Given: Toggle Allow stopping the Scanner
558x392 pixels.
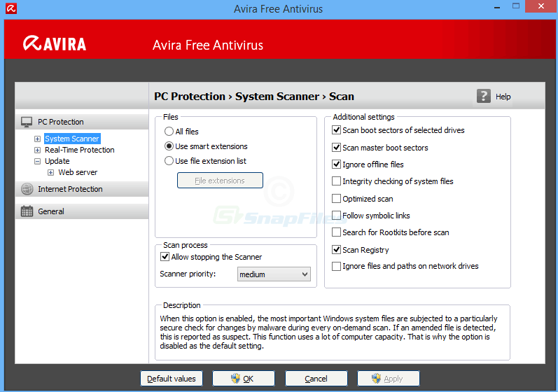Looking at the screenshot, I should click(165, 257).
